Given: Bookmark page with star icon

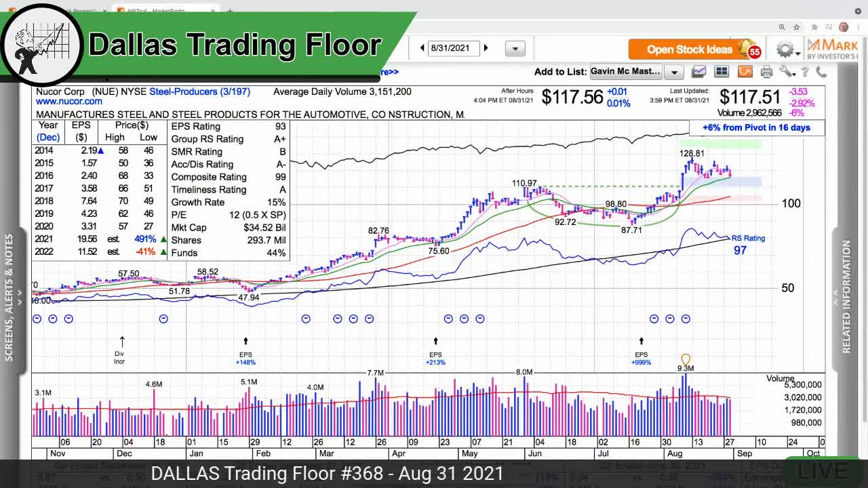Looking at the screenshot, I should 797,27.
